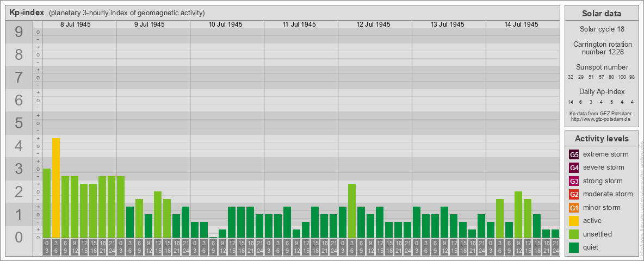This screenshot has height=261, width=644.
Task: Click the Kp scale number 9
Action: [x=19, y=32]
